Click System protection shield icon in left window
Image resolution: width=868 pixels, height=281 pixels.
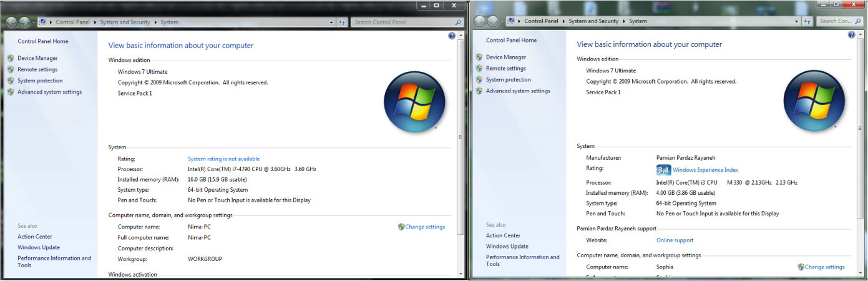pos(11,81)
